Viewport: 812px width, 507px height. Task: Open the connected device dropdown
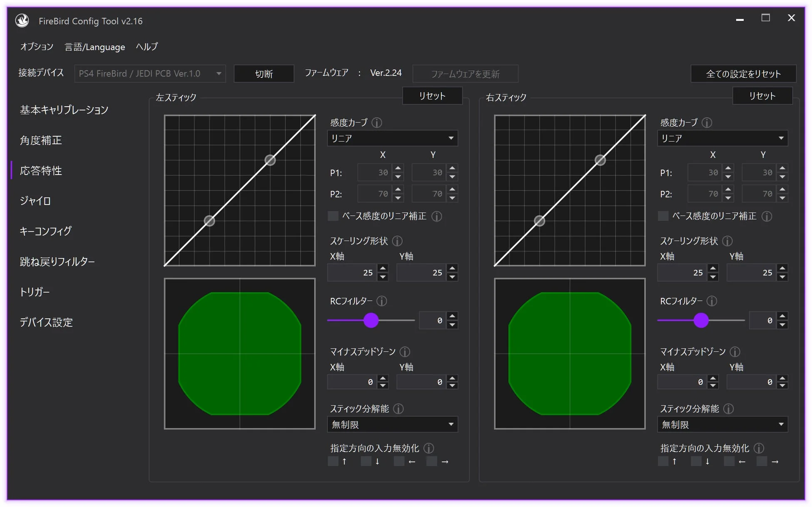[x=149, y=73]
